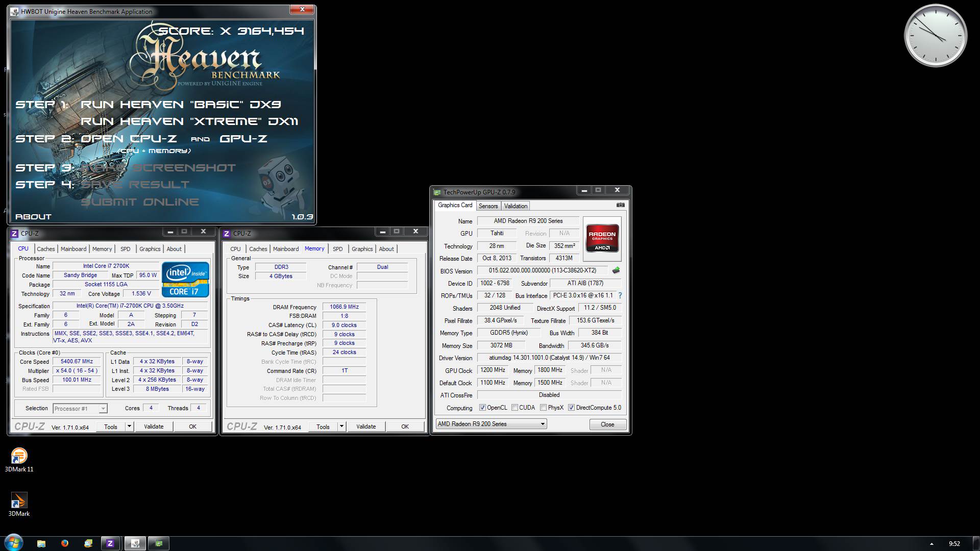
Task: Open Mainboard tab in left CPU-Z
Action: pos(73,249)
